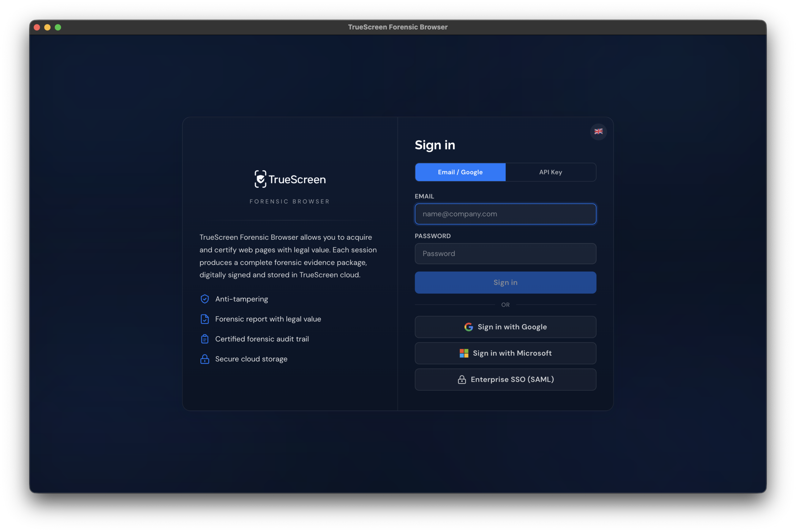Viewport: 796px width, 532px height.
Task: Click into the Password field
Action: (x=505, y=254)
